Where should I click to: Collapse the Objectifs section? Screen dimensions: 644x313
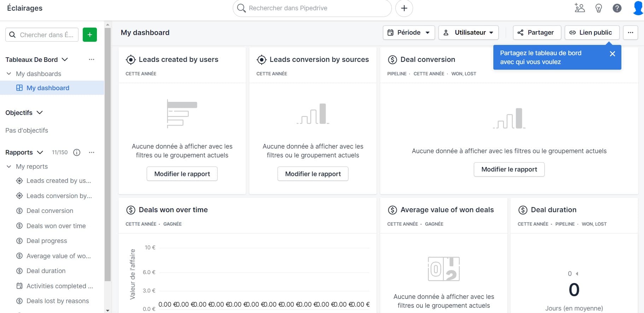point(40,113)
